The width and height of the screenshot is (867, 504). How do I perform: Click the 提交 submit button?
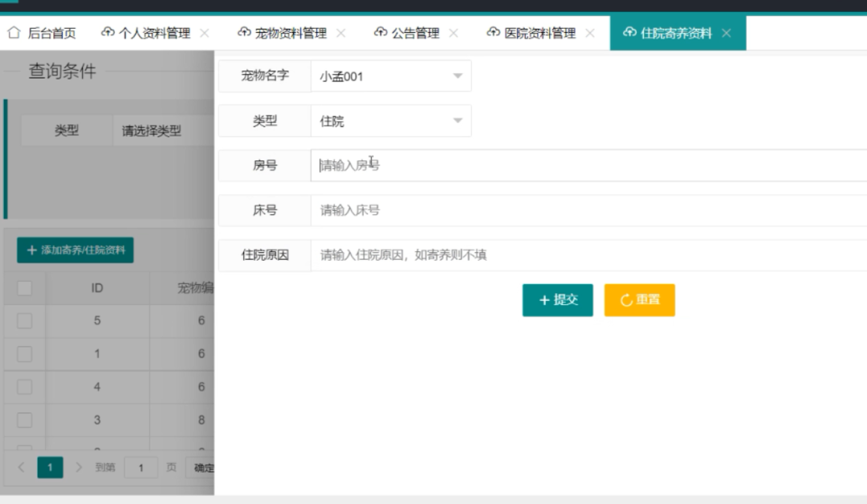557,300
